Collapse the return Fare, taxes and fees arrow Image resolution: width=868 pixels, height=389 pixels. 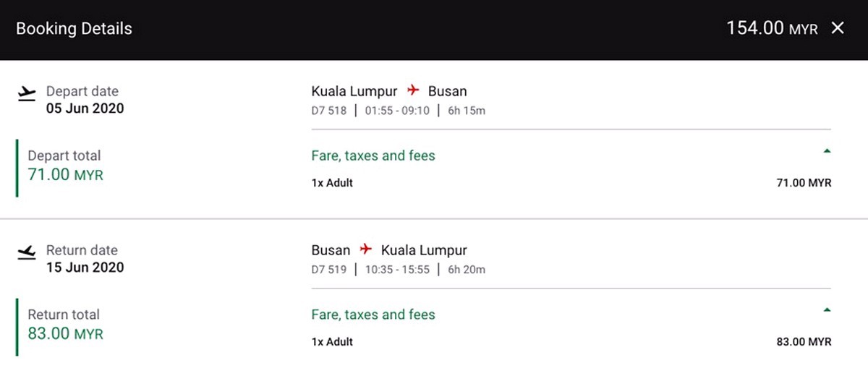tap(827, 310)
